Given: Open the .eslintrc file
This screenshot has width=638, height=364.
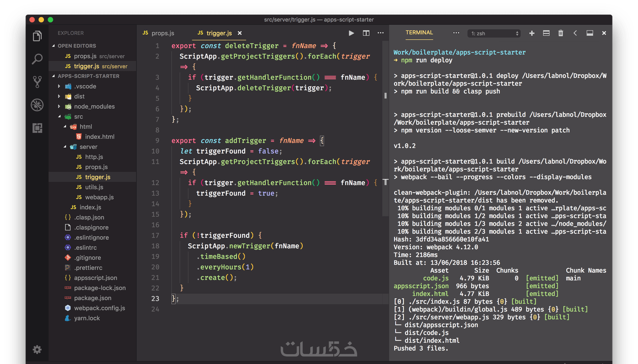Looking at the screenshot, I should point(85,248).
